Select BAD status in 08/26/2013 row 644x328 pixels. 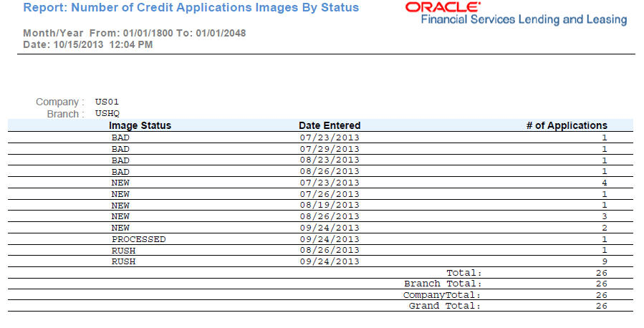pos(120,172)
